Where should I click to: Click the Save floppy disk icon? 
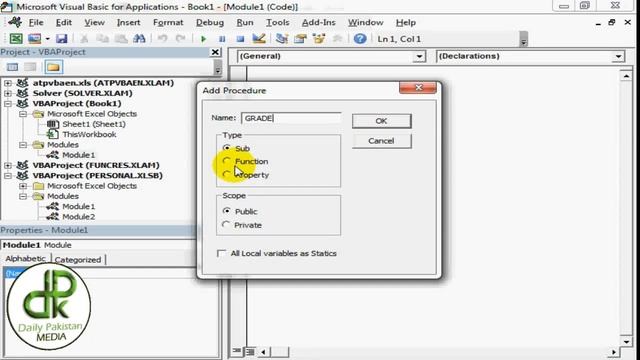[x=62, y=39]
